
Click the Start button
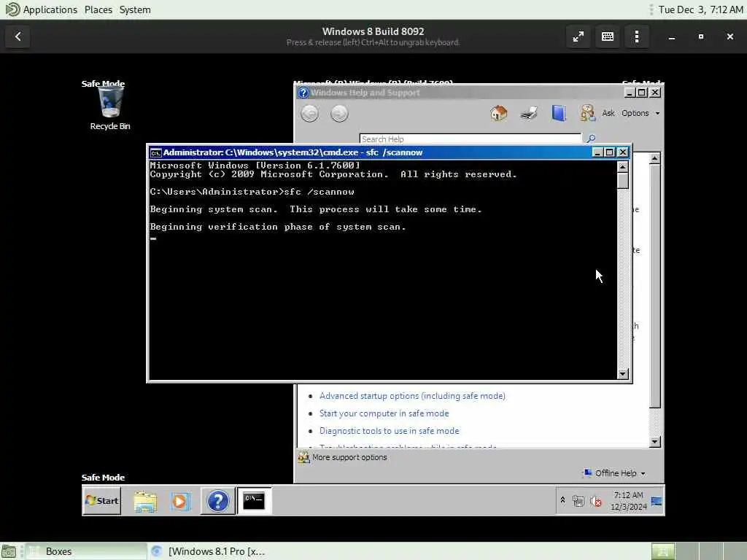point(101,501)
